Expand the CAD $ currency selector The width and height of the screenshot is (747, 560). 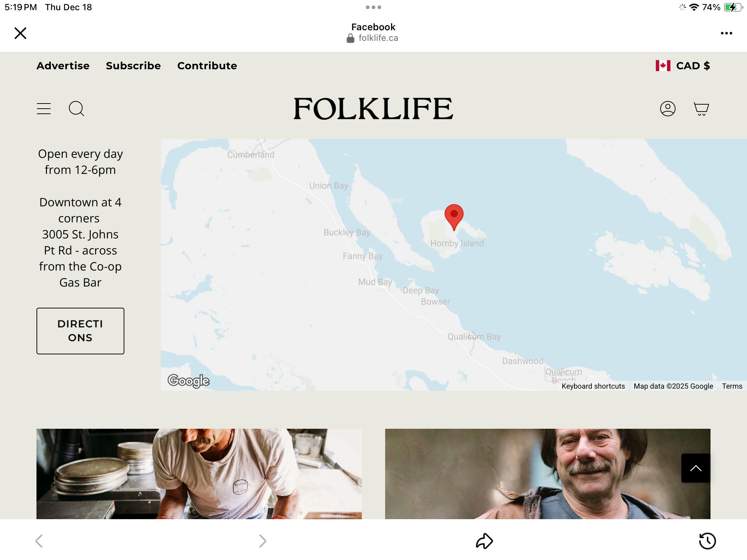(683, 66)
